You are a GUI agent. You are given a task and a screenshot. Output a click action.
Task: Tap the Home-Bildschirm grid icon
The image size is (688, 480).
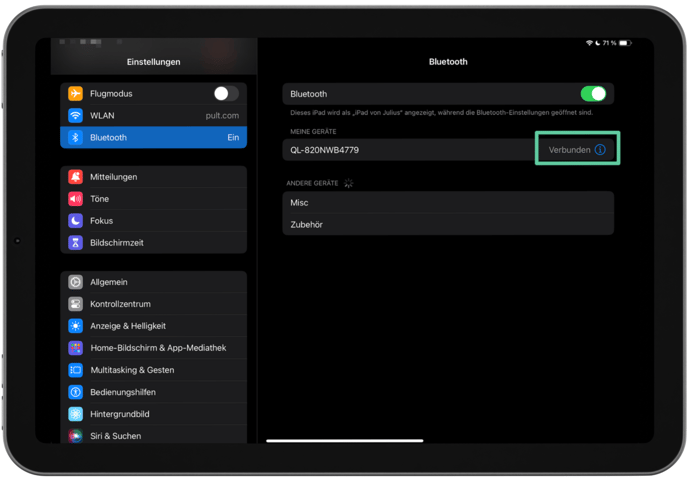(x=75, y=348)
